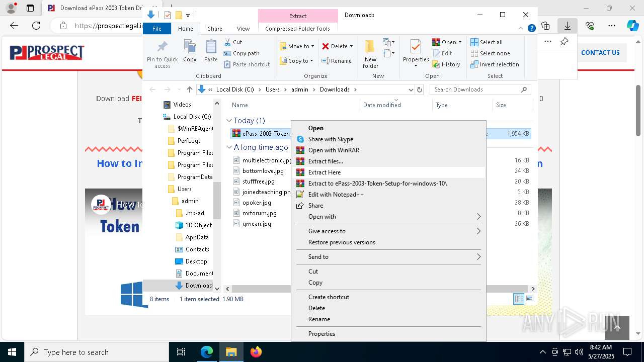Select the mrforum.jpg file
This screenshot has width=644, height=362.
click(x=259, y=213)
